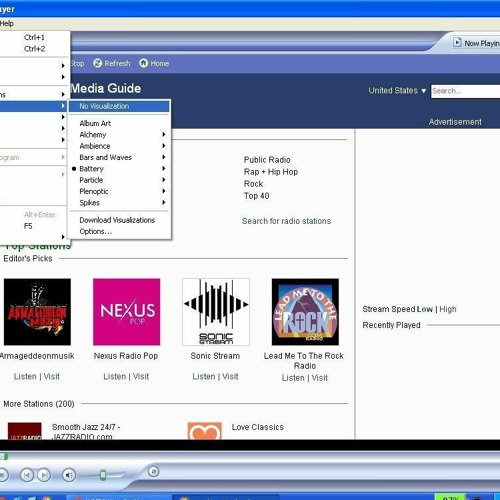Open the Top 40 genre link
Viewport: 500px width, 500px height.
coord(256,196)
